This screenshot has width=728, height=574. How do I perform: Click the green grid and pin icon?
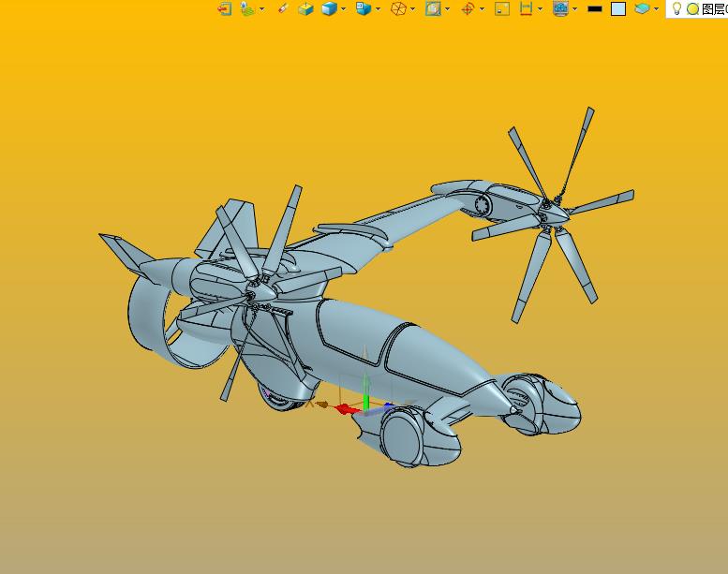pyautogui.click(x=247, y=8)
